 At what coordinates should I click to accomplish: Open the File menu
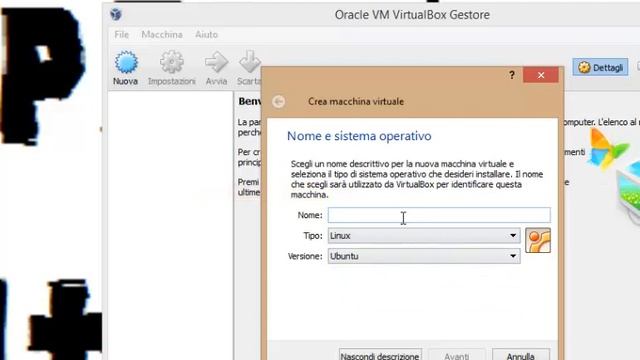coord(122,35)
